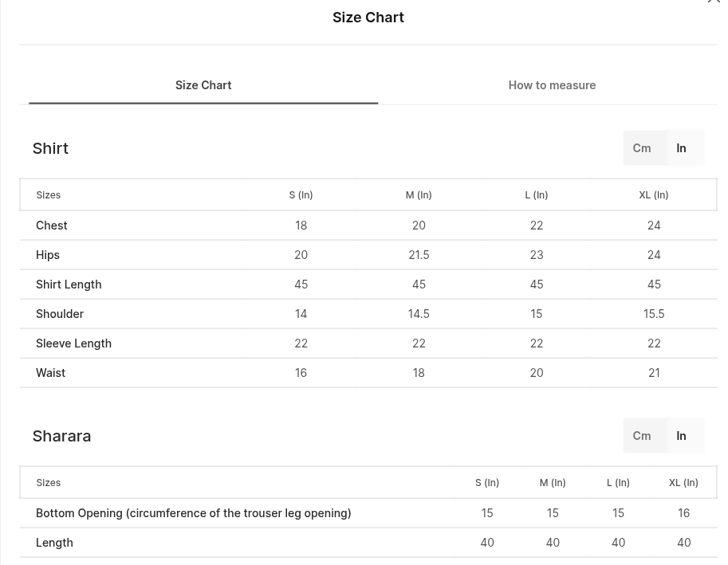Toggle Shirt measurements to Cm
Image resolution: width=728 pixels, height=565 pixels.
pos(642,148)
